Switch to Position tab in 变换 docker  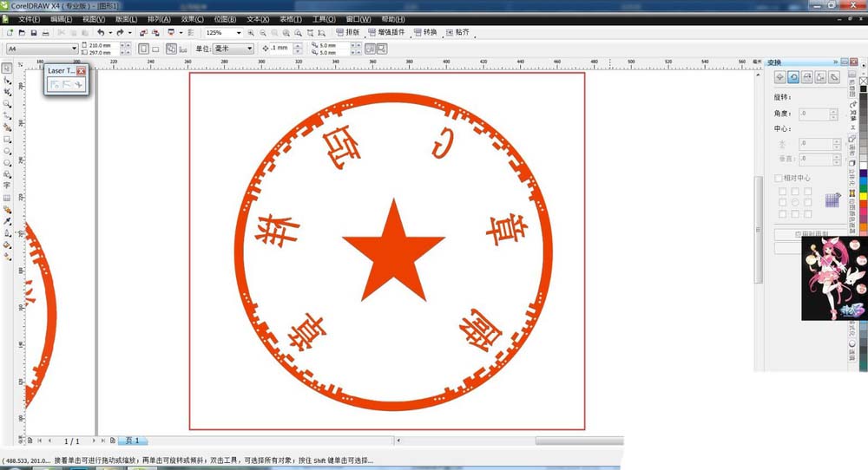pyautogui.click(x=779, y=77)
